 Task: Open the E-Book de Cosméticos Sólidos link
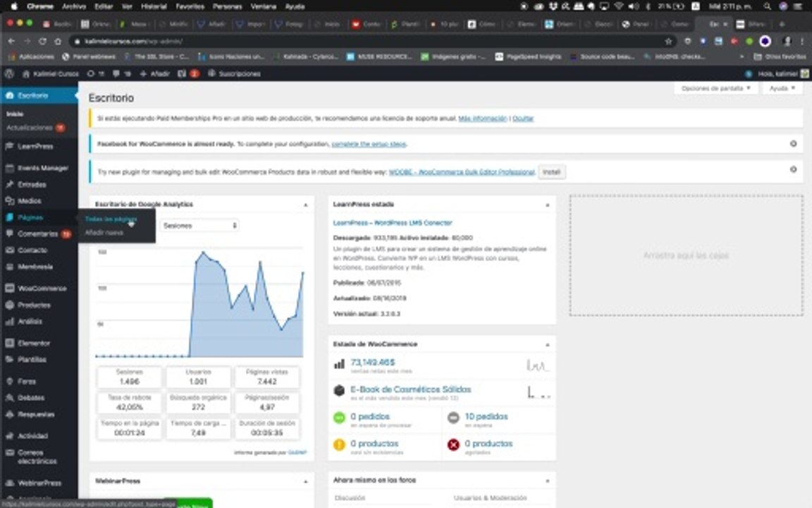411,389
